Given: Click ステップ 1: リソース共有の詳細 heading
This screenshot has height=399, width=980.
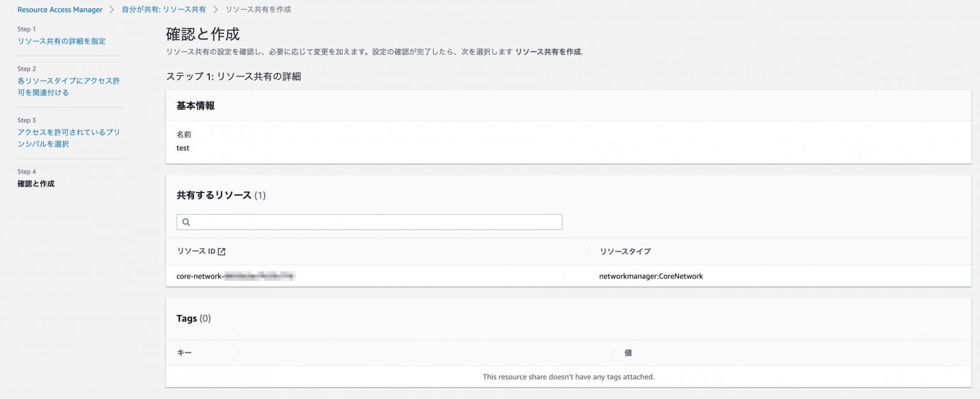Looking at the screenshot, I should (x=234, y=76).
